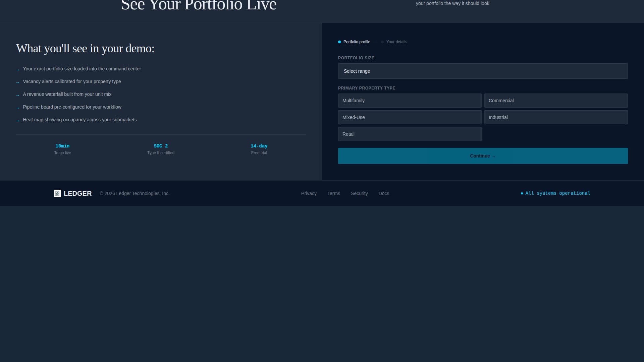Choose the Mixed-Use property type
The width and height of the screenshot is (644, 362).
[x=410, y=117]
